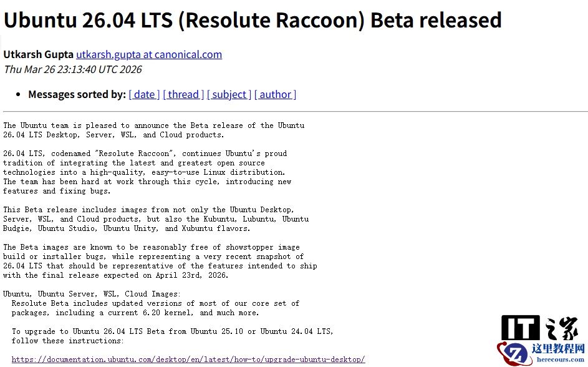Click the "Ubuntu, Ubuntu Server, WSL, Cloud Images:" line
Screen dimensions: 588x367
click(92, 294)
